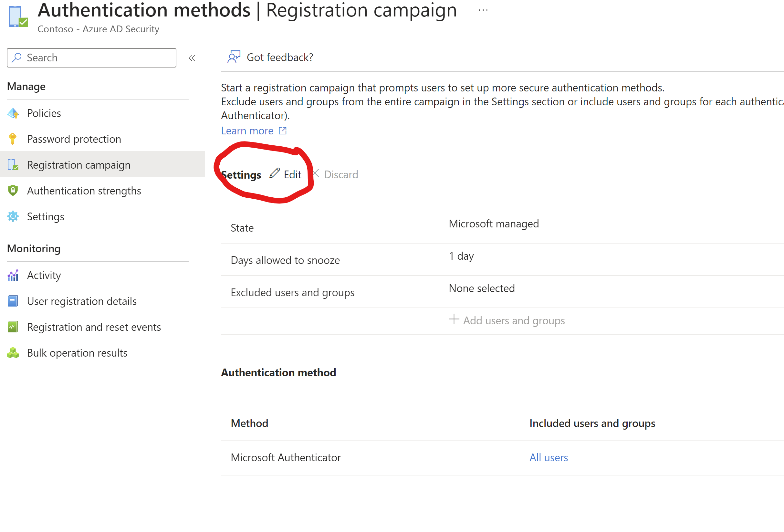Click the Activity chart icon
This screenshot has width=784, height=532.
point(13,275)
